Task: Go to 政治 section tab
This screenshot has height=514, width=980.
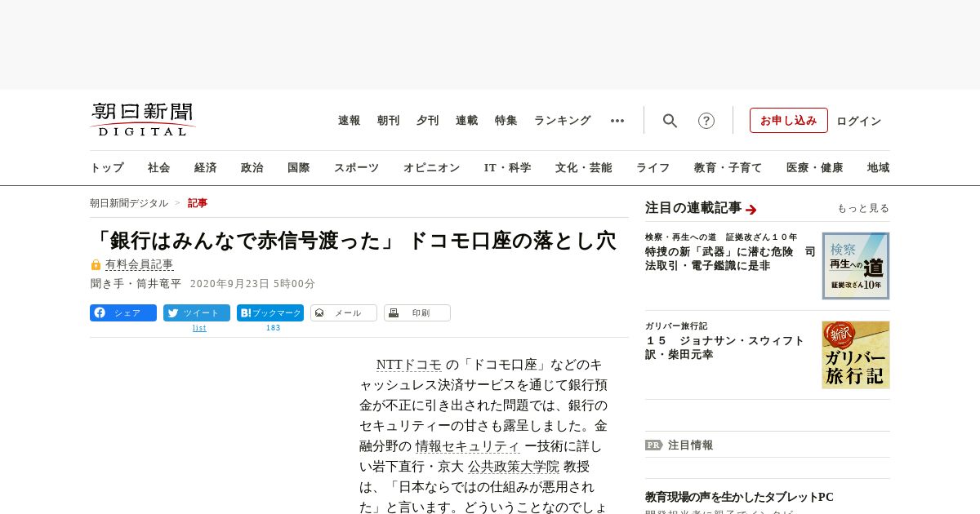Action: [252, 168]
